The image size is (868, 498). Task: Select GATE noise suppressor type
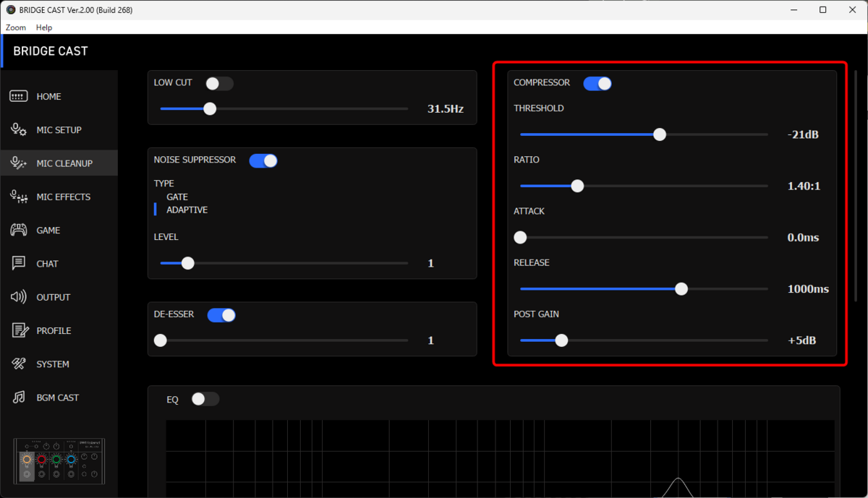(x=177, y=197)
